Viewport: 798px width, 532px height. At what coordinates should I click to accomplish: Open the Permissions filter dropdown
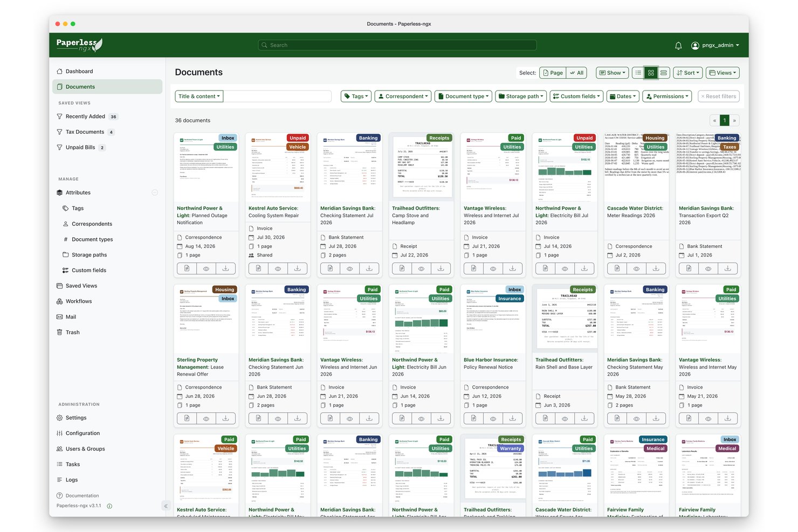point(668,96)
